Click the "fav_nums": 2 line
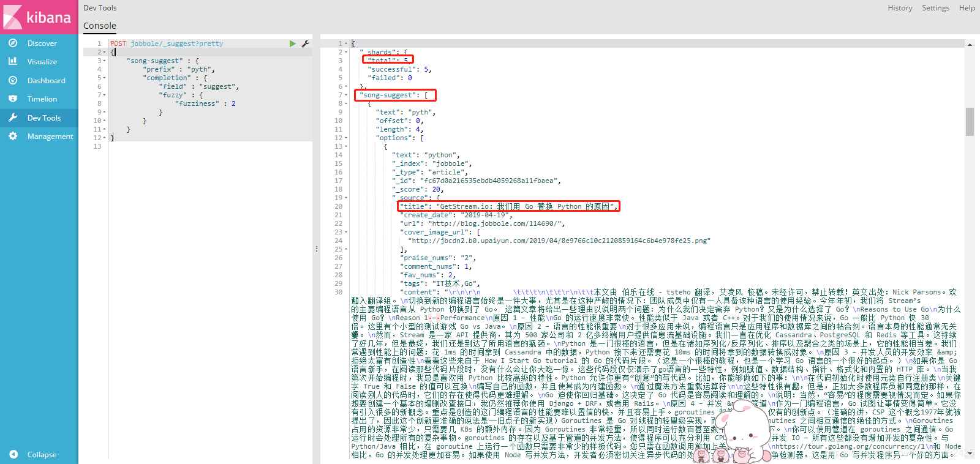This screenshot has height=464, width=980. [x=428, y=275]
